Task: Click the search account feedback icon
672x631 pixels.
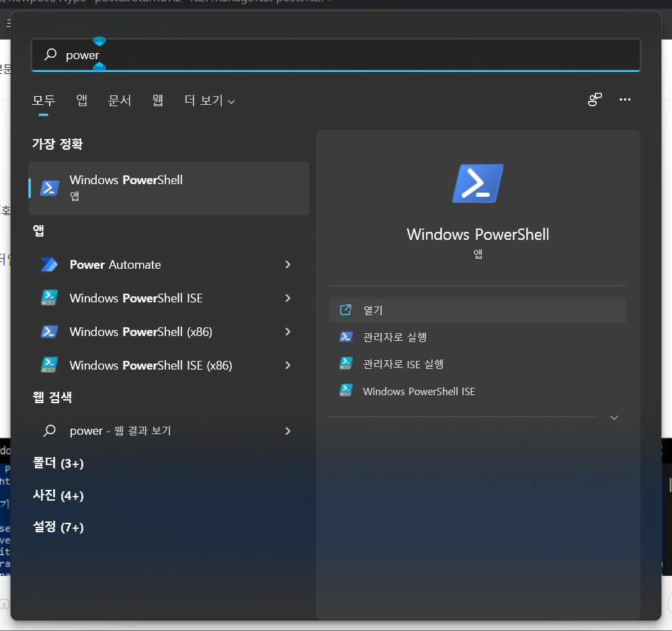Action: [595, 99]
